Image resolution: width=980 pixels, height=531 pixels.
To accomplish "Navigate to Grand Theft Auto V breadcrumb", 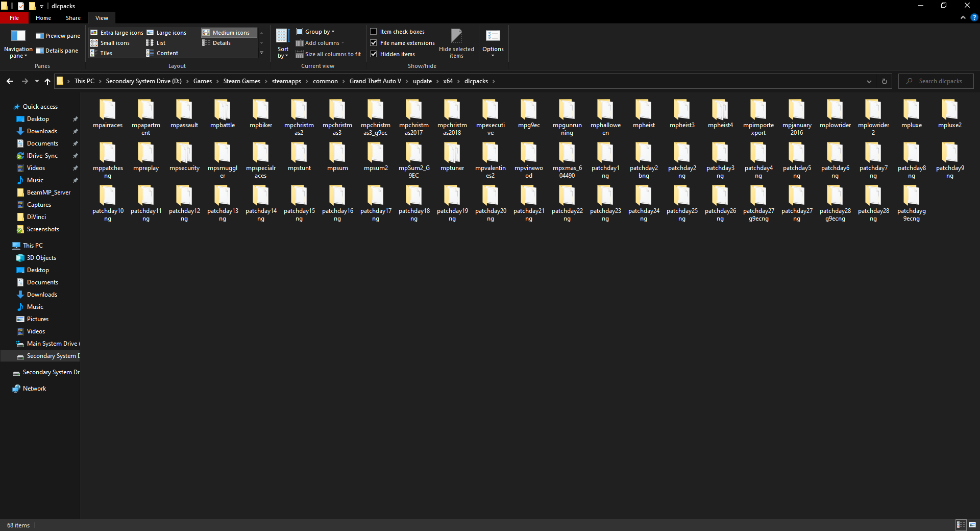I will [x=375, y=81].
